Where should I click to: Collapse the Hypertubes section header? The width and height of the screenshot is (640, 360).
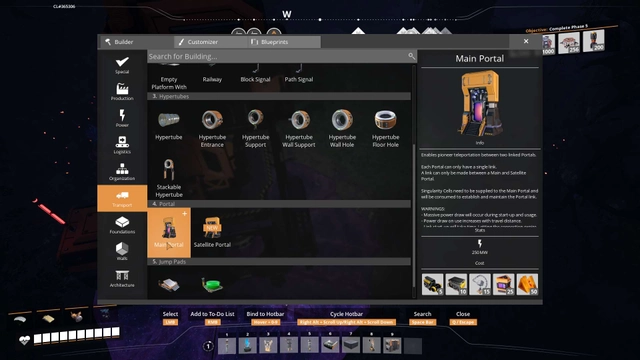pyautogui.click(x=279, y=96)
